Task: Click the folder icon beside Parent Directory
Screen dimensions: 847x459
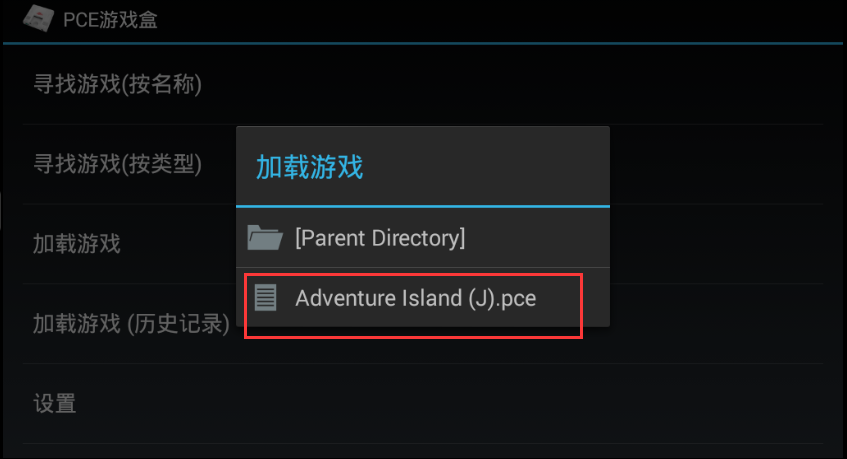Action: click(x=265, y=238)
